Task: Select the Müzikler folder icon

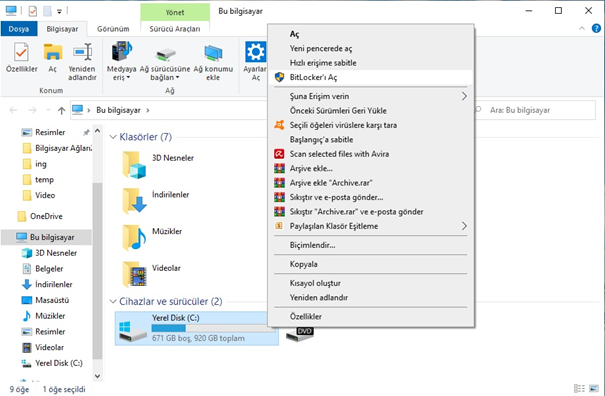Action: coord(134,237)
